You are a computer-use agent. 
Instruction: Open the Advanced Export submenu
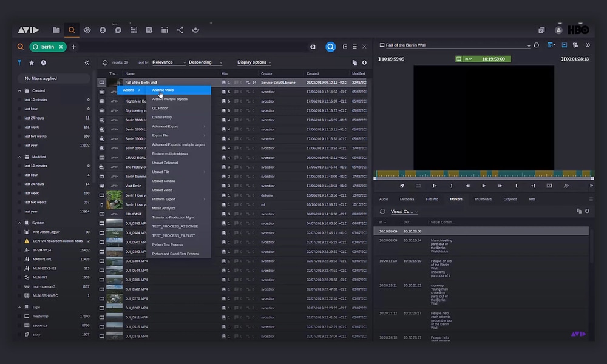pos(179,127)
